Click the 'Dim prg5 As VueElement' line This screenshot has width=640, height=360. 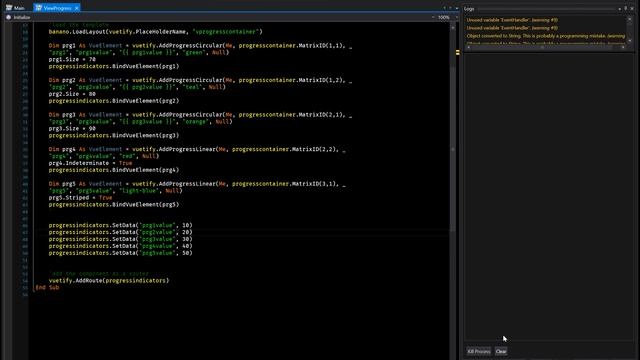point(197,184)
